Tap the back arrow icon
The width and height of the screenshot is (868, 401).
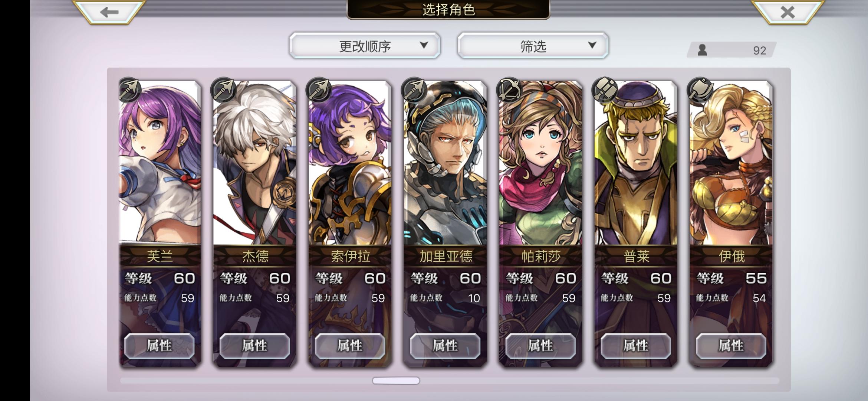click(x=109, y=12)
